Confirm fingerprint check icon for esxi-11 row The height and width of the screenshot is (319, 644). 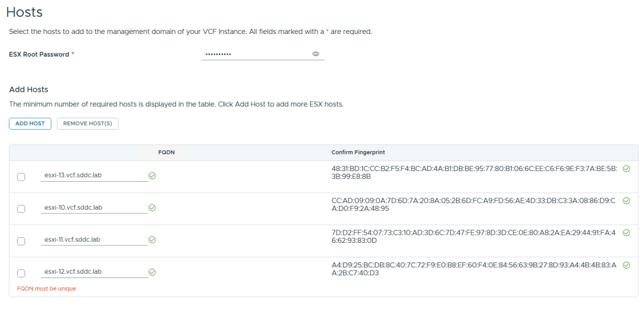pyautogui.click(x=626, y=233)
